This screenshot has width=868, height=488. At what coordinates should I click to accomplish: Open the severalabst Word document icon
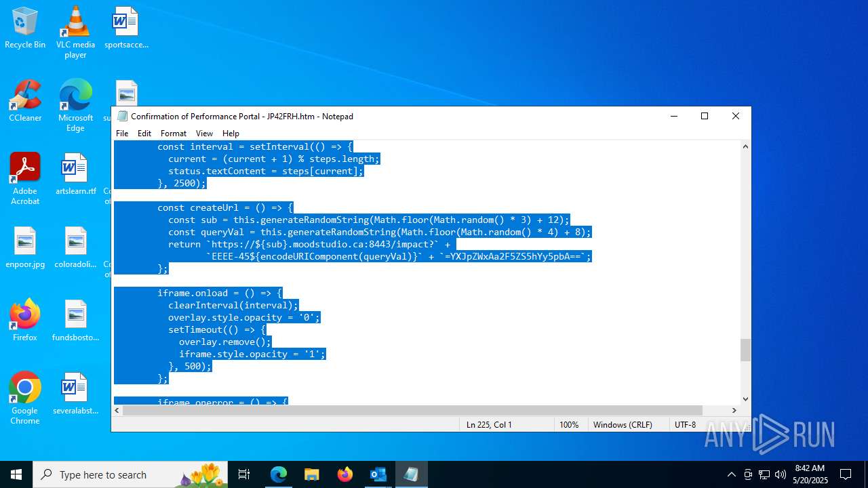click(x=75, y=394)
